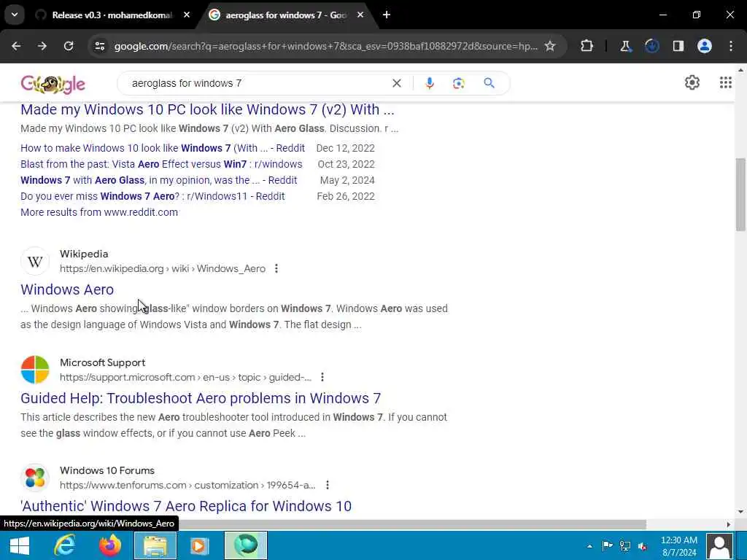Image resolution: width=747 pixels, height=560 pixels.
Task: Open more options for Wikipedia result
Action: pyautogui.click(x=276, y=268)
